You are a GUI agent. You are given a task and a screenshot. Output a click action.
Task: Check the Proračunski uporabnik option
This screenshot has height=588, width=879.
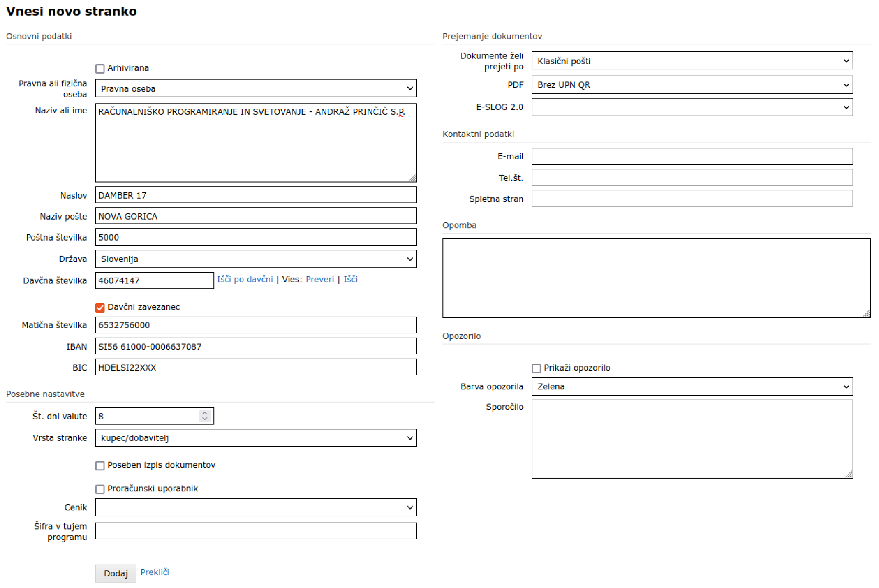pyautogui.click(x=100, y=489)
